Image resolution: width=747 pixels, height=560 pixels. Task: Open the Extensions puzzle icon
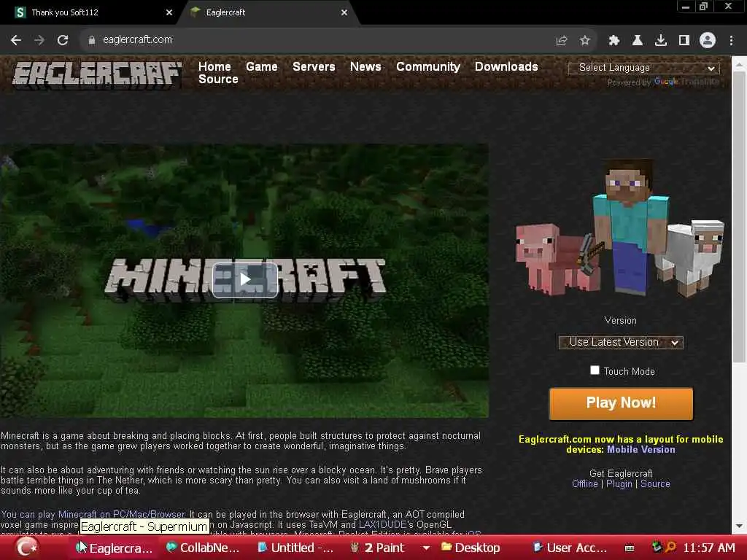pyautogui.click(x=614, y=41)
